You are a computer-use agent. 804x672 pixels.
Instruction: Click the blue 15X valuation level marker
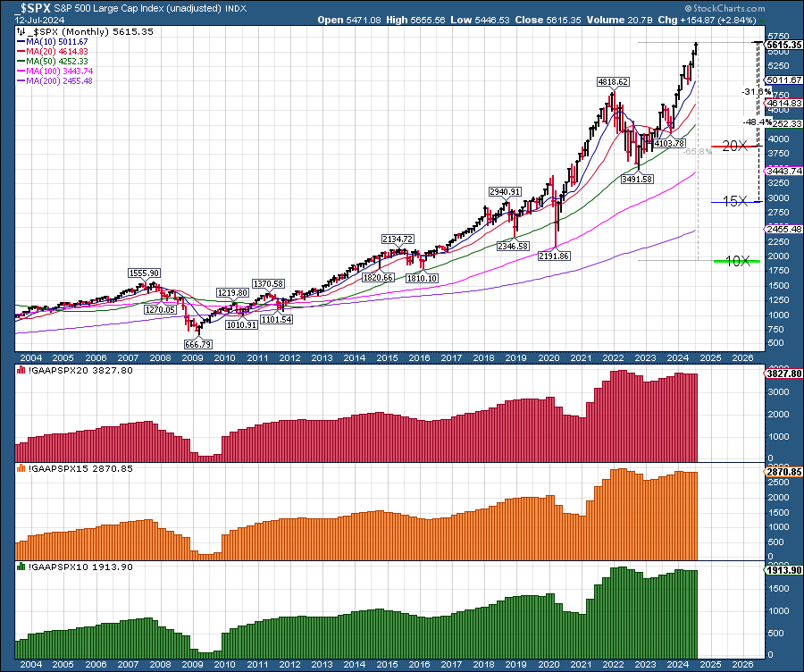coord(735,202)
